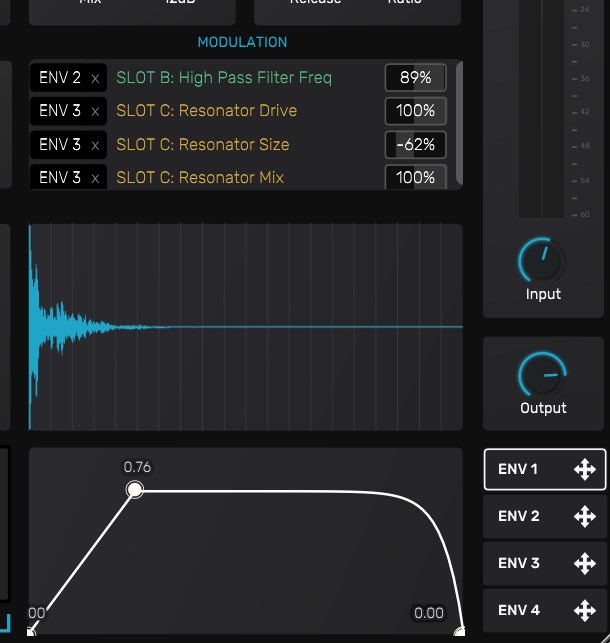Click the 89% High Pass Filter amount field

point(415,78)
